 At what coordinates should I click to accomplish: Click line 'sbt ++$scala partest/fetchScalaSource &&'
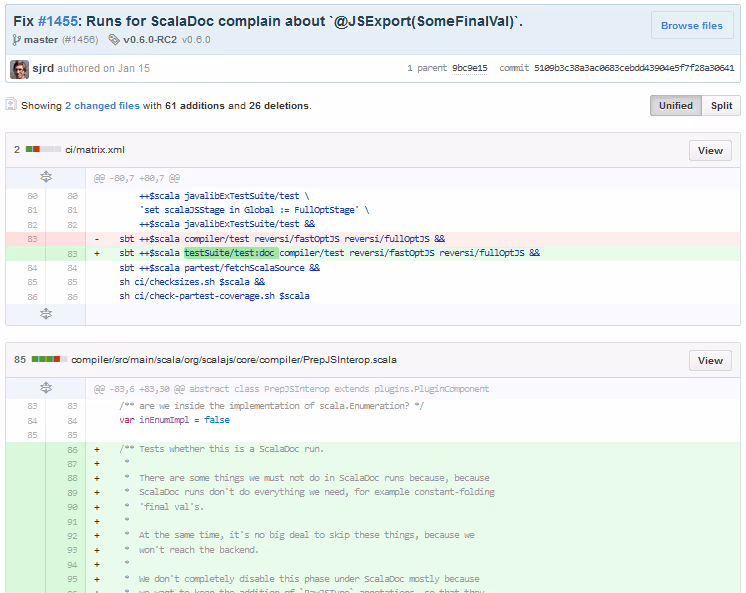click(x=220, y=268)
